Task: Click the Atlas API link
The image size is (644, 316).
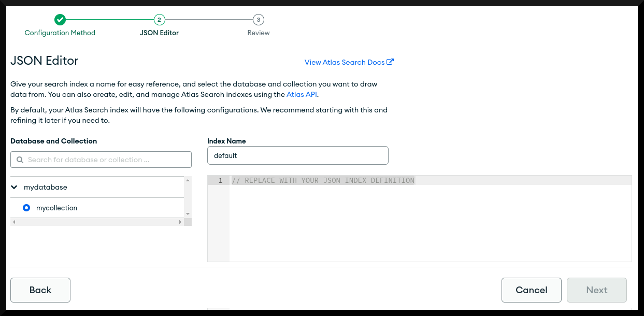Action: point(302,94)
